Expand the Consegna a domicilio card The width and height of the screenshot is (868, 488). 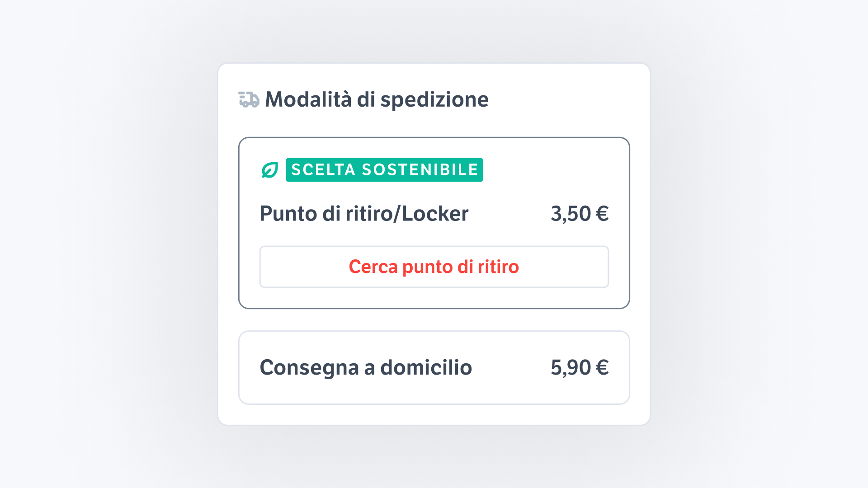434,367
